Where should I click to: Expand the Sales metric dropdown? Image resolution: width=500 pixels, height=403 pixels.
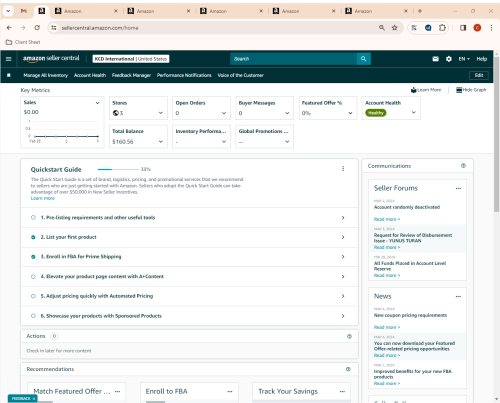click(98, 103)
